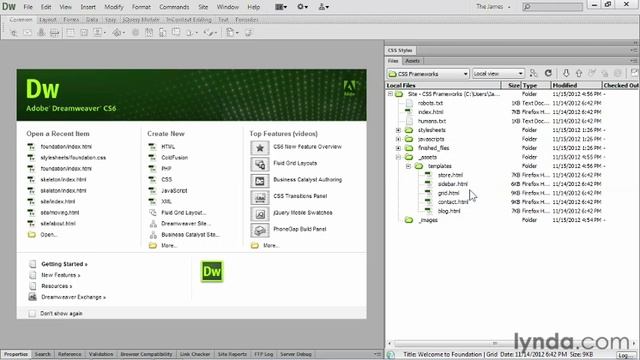Click the Log button in the status bar

pos(625,355)
